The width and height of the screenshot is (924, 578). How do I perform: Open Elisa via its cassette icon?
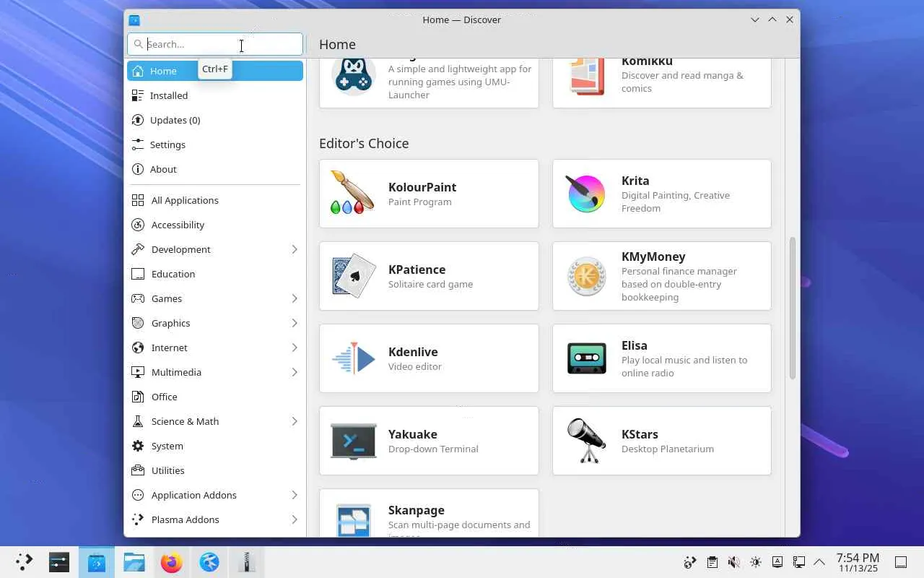tap(586, 358)
